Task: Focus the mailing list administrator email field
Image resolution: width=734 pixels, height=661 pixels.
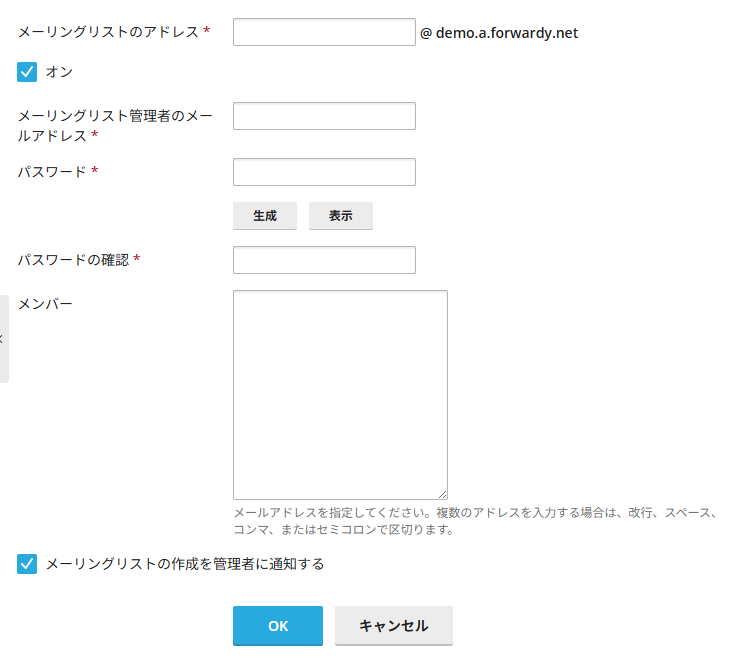Action: 324,116
